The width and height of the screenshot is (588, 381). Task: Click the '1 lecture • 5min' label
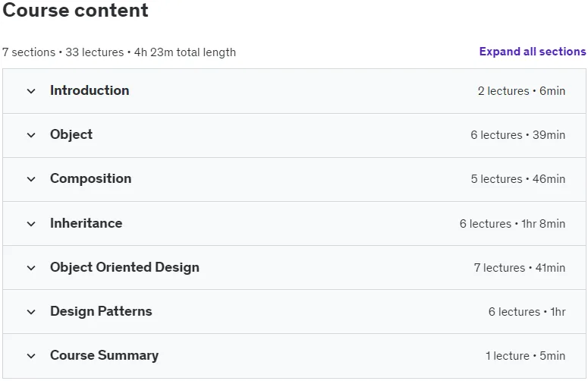point(525,355)
